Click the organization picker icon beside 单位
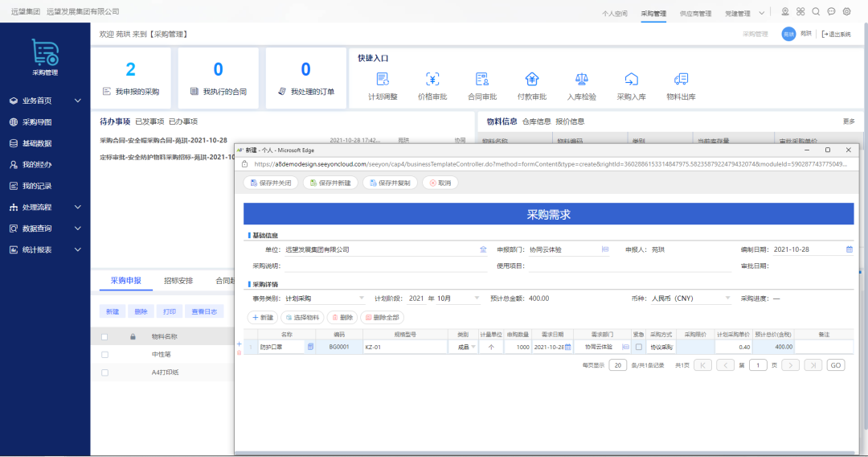Screen dimensions: 868x457 tap(483, 250)
